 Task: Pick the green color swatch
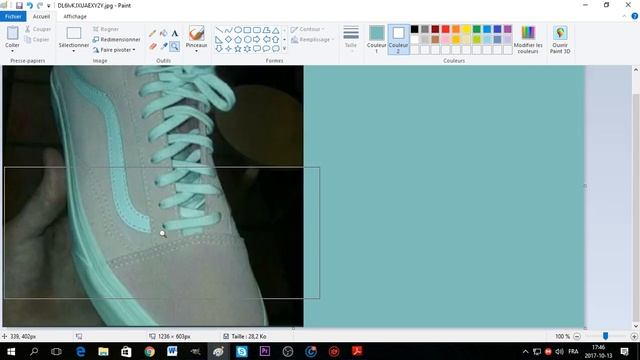click(x=477, y=29)
